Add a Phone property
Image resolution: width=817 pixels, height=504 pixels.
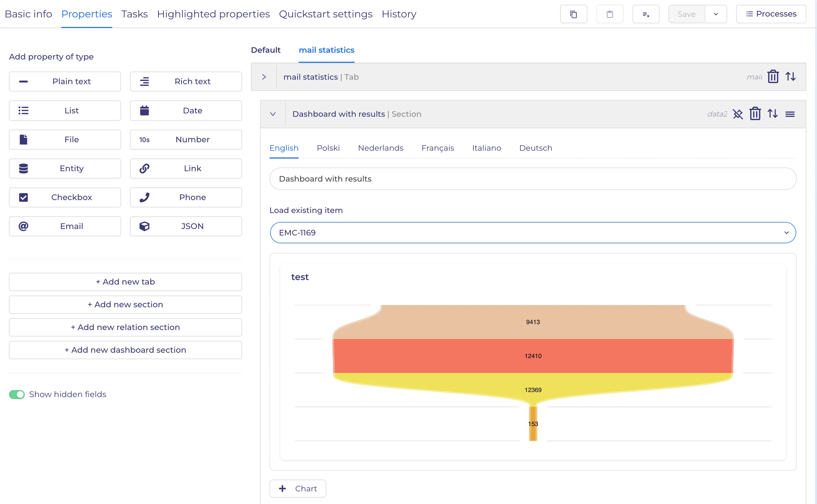[186, 197]
